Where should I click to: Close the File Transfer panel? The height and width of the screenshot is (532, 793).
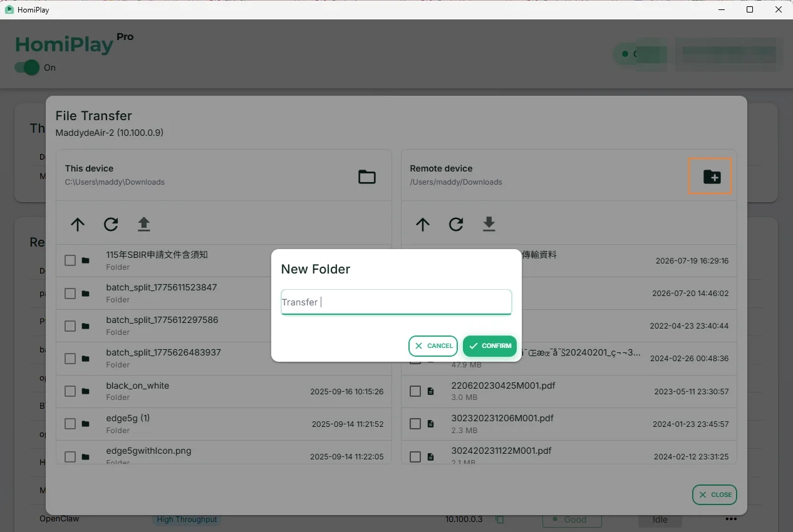pyautogui.click(x=715, y=494)
